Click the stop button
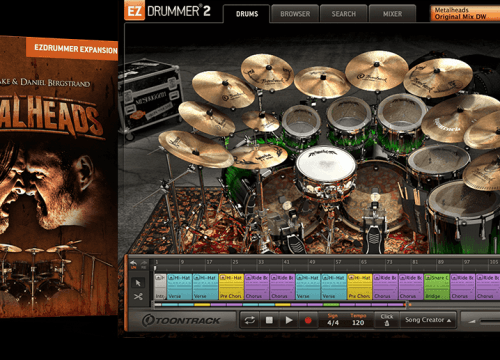Viewport: 500px width, 360px height. pyautogui.click(x=269, y=320)
